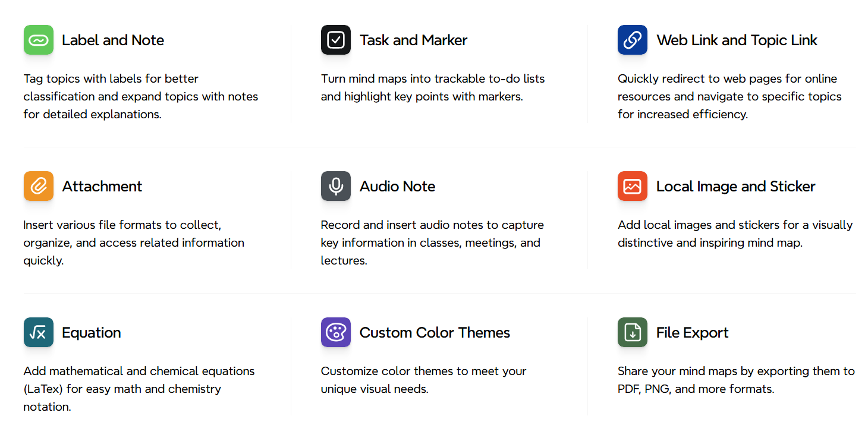Click the Custom Color Themes heading
Viewport: 868px width, 422px height.
click(435, 333)
